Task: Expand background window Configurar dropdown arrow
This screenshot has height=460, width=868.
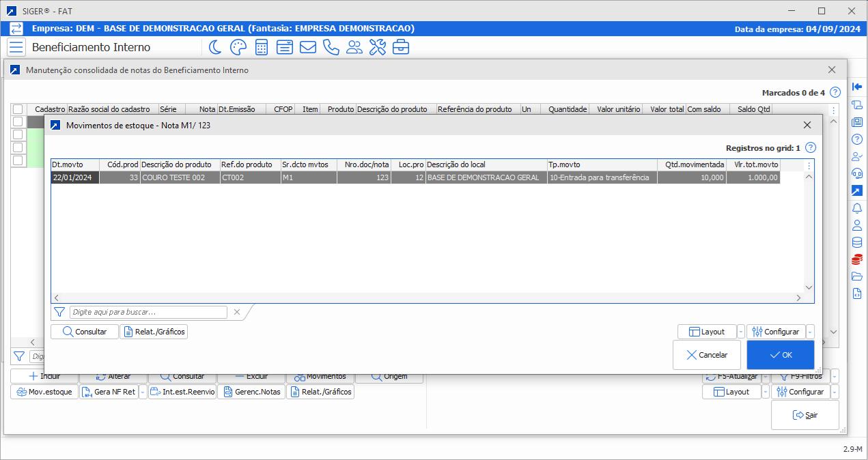Action: 835,392
